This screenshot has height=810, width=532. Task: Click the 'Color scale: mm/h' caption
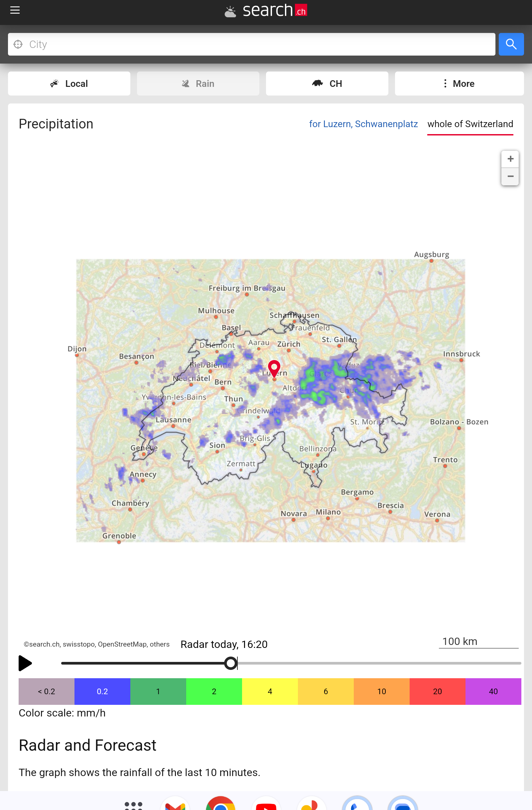(62, 713)
